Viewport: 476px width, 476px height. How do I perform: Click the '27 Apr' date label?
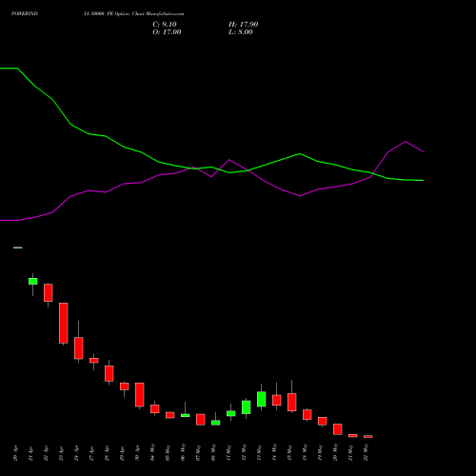tap(91, 453)
